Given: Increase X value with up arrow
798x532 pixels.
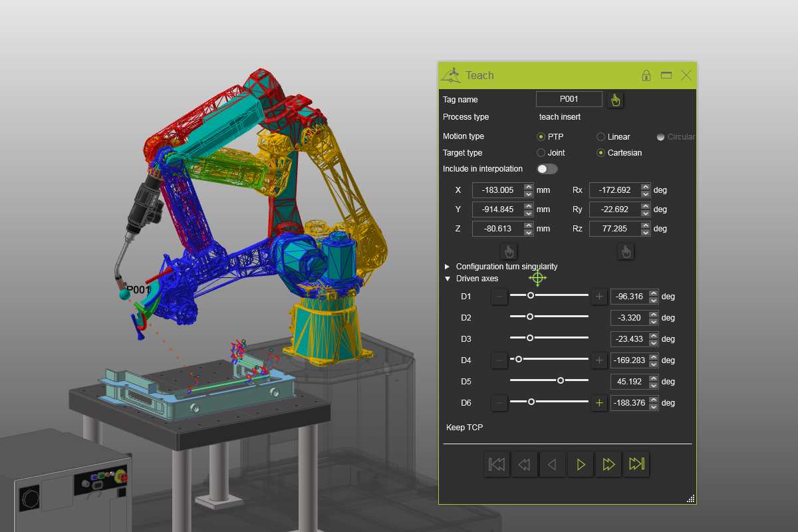Looking at the screenshot, I should pos(529,187).
